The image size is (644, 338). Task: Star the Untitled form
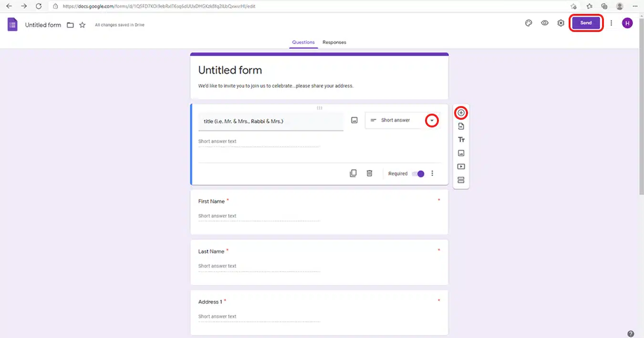[82, 25]
